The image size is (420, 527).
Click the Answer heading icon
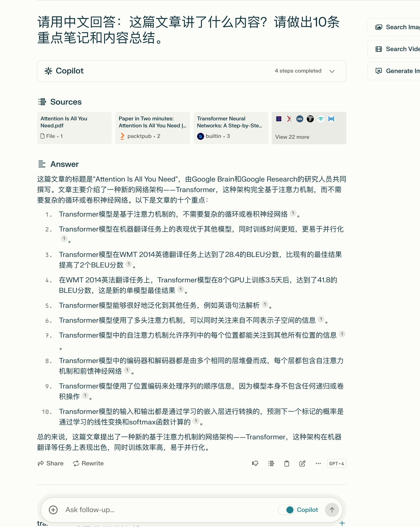coord(42,164)
